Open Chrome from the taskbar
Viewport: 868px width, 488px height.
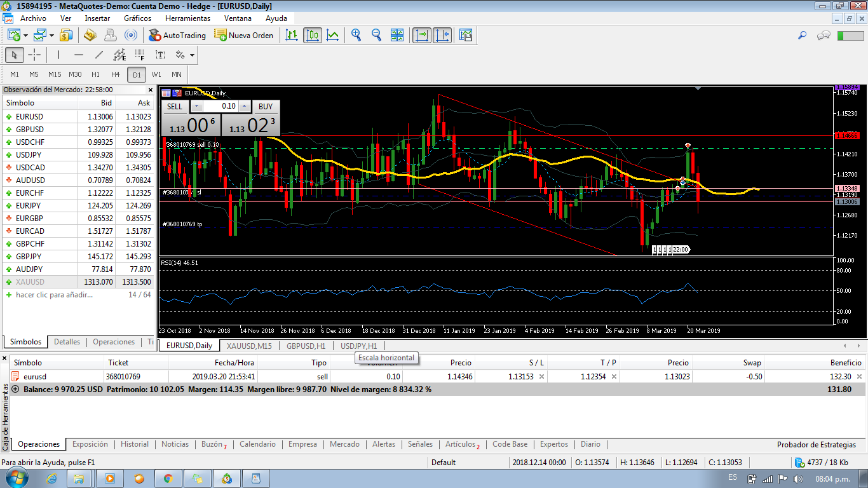[168, 478]
